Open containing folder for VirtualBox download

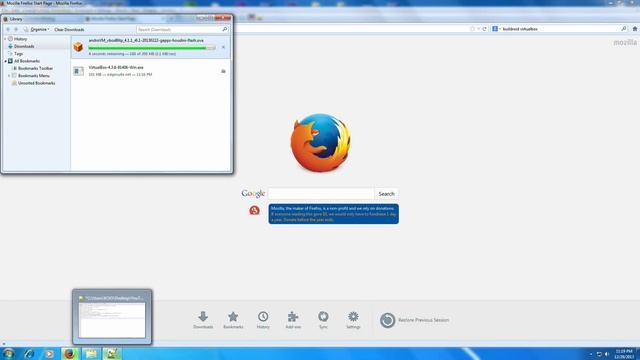point(223,71)
